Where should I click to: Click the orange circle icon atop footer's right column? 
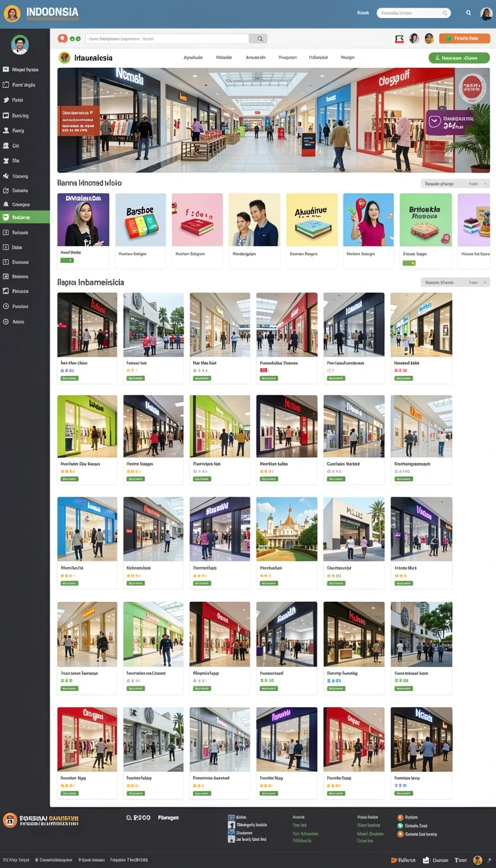(400, 818)
